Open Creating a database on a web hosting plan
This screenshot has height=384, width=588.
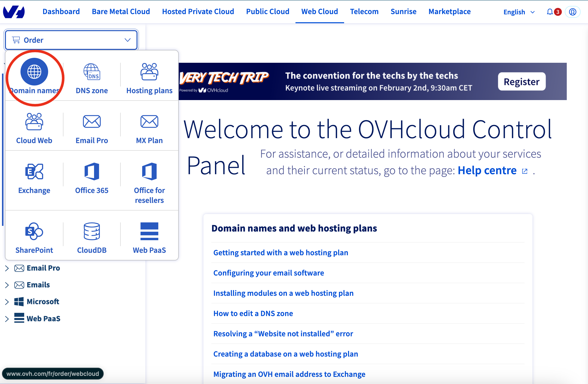pyautogui.click(x=286, y=354)
